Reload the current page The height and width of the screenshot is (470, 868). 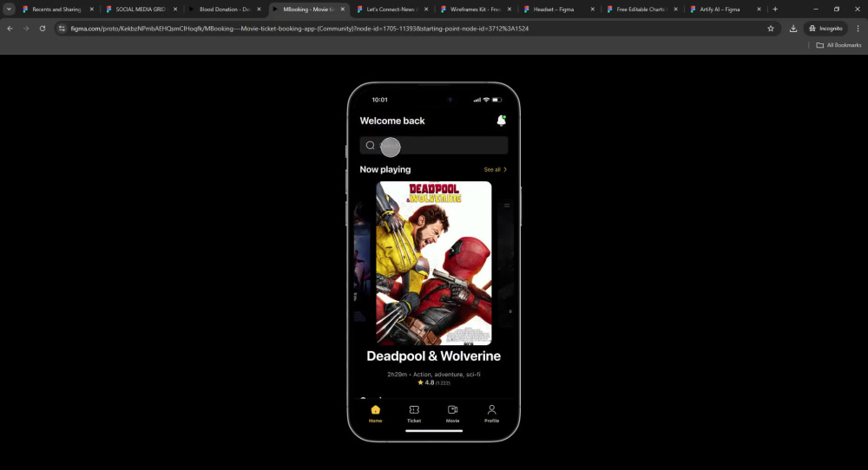click(42, 29)
